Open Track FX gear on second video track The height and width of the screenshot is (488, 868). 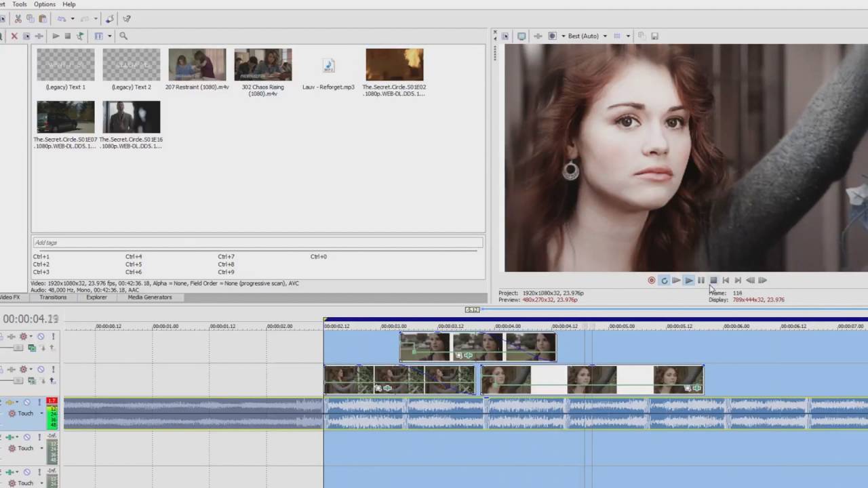click(x=23, y=369)
